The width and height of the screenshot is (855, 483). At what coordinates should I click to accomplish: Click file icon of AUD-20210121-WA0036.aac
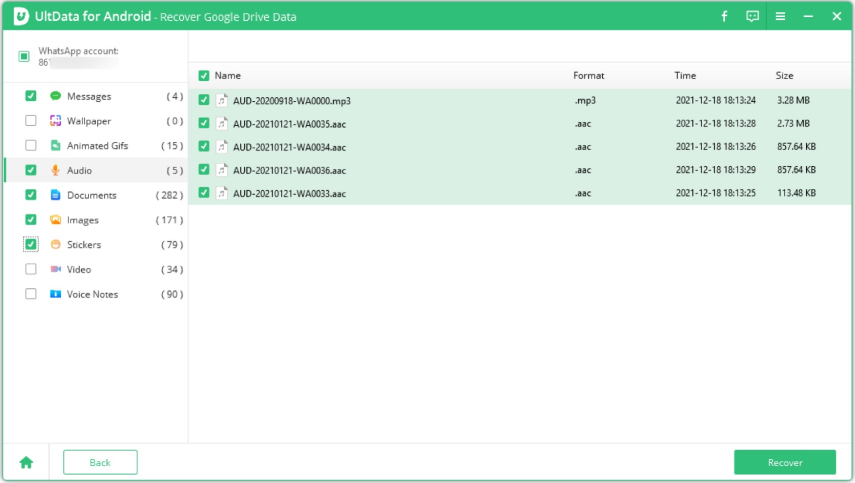tap(221, 170)
